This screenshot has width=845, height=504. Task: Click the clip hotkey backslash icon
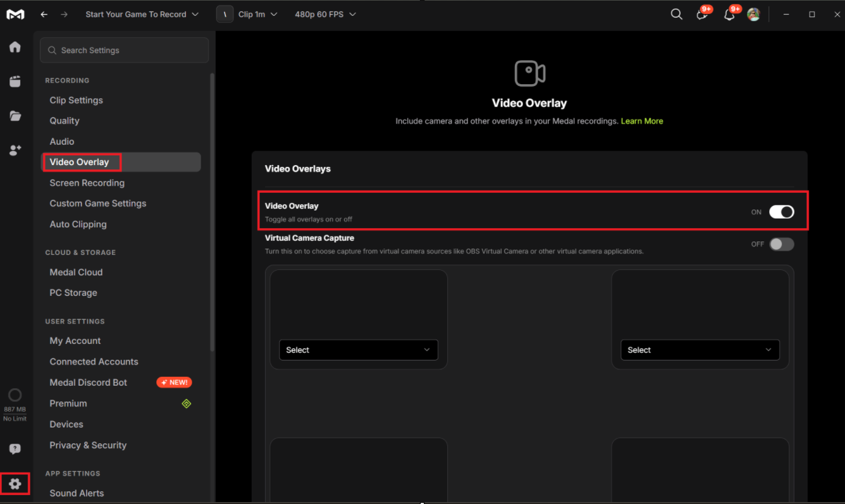pyautogui.click(x=225, y=14)
